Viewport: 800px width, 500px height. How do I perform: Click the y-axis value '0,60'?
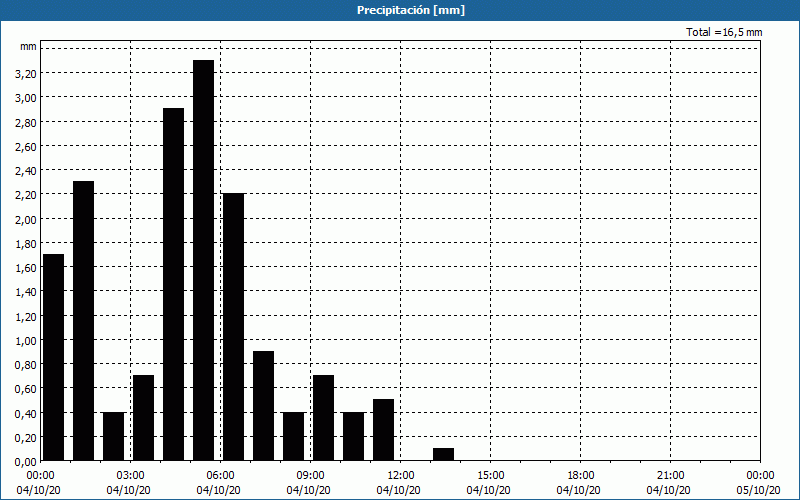pos(26,389)
